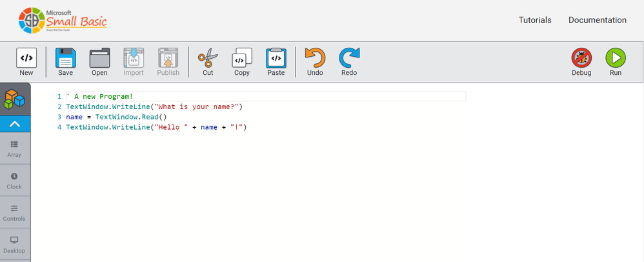Click line number 2 in gutter
The width and height of the screenshot is (644, 262).
pos(59,106)
